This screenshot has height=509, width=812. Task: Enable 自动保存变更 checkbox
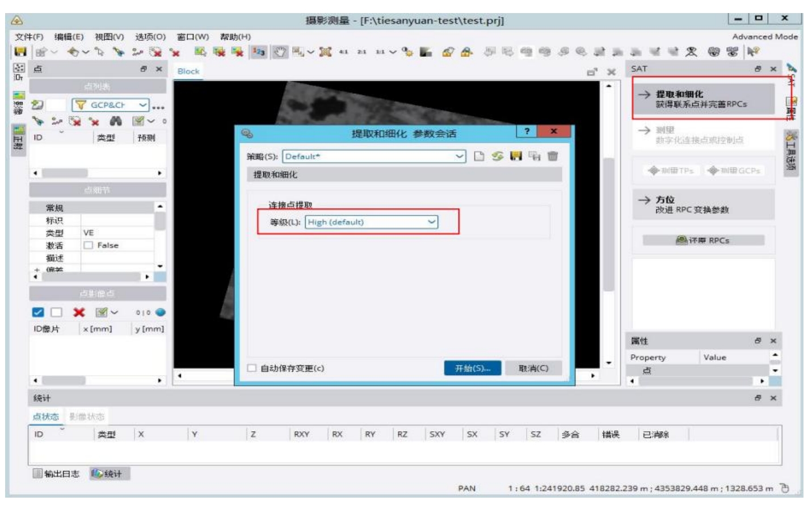click(252, 368)
